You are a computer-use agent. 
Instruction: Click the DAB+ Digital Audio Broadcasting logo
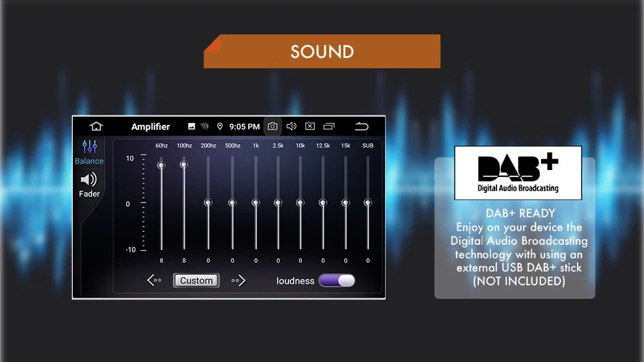(518, 173)
